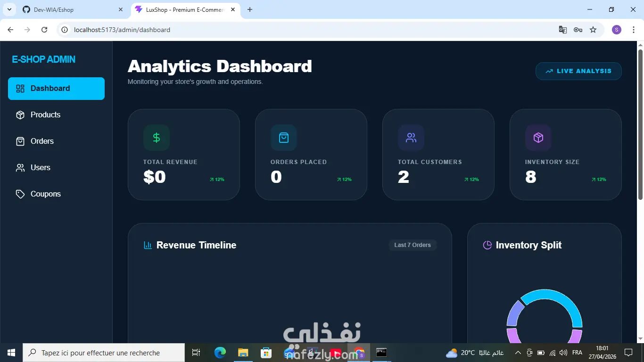Click the pie chart icon beside Inventory Split

pos(487,245)
